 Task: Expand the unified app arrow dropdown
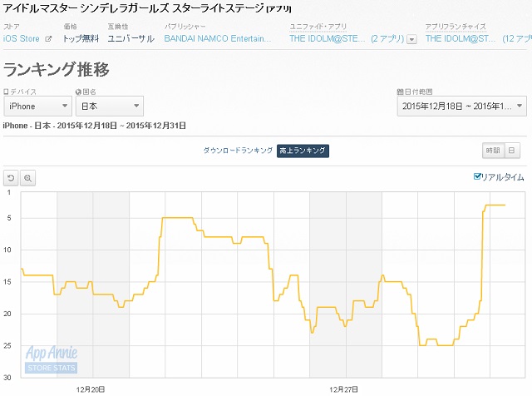411,39
